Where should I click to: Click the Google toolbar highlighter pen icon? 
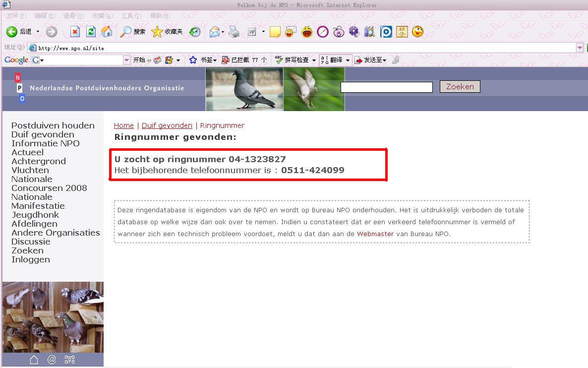point(396,60)
